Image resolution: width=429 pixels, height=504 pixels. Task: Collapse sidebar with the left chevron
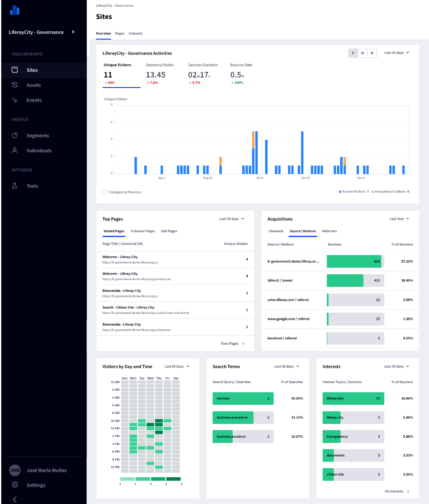pos(15,499)
